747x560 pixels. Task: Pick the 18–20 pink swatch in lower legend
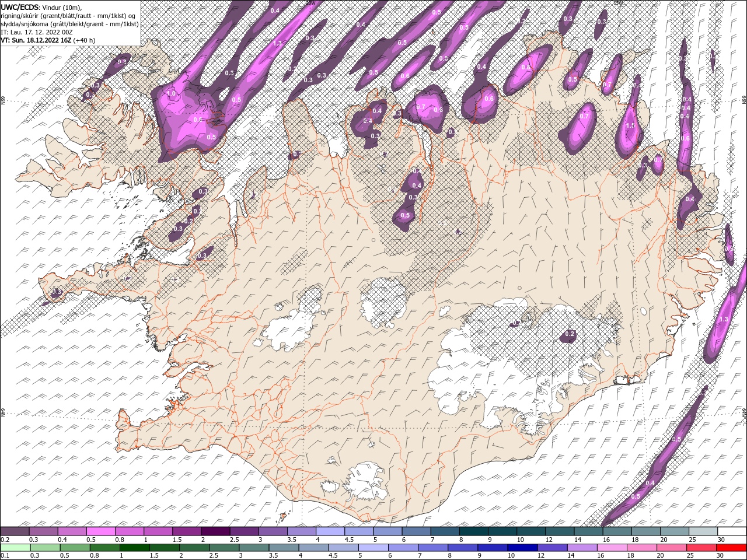[x=642, y=548]
